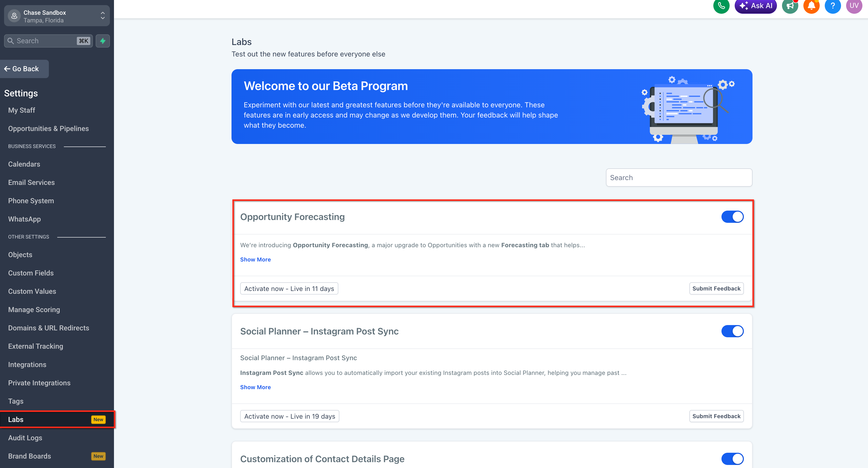Click the green phone dialer icon
The width and height of the screenshot is (868, 468).
point(721,6)
